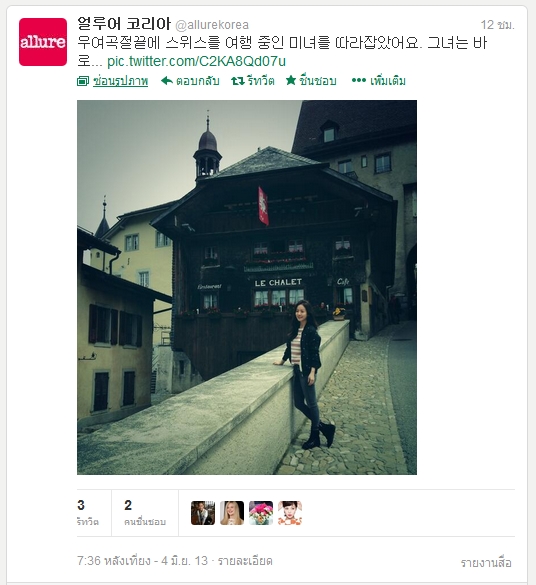Open the รายละเอียด details link

245,561
